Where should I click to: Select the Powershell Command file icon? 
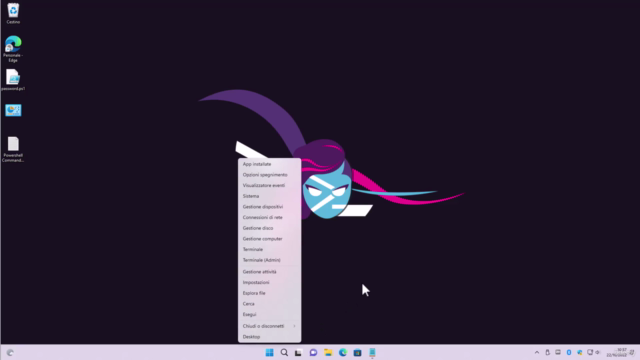pos(13,149)
